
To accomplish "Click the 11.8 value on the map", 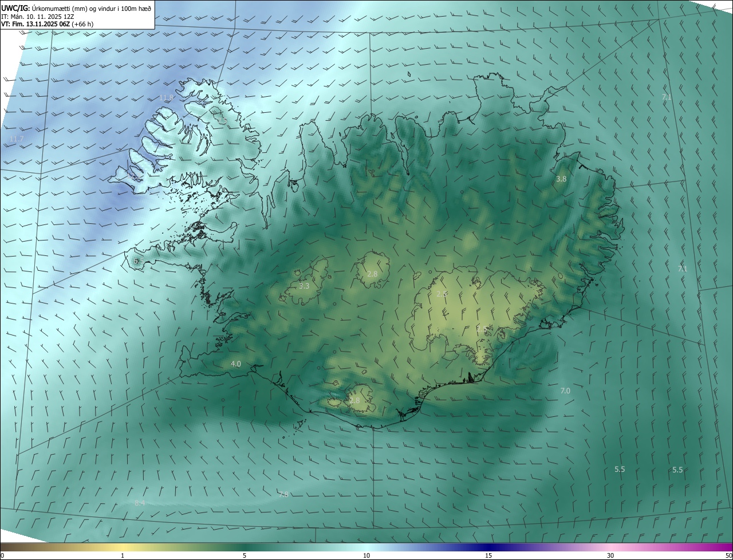I will [x=166, y=98].
